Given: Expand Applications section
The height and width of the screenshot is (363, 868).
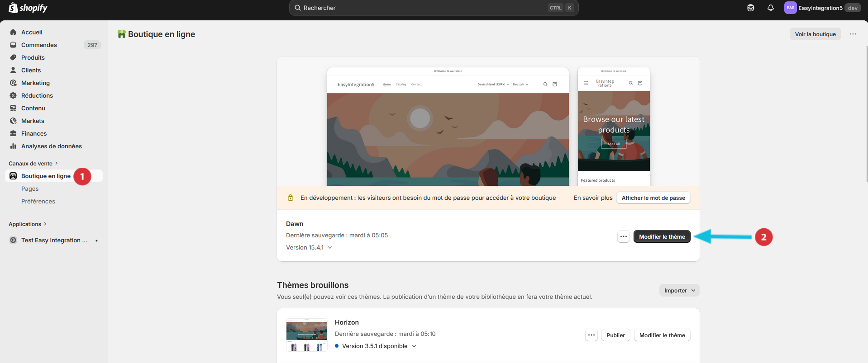Looking at the screenshot, I should click(x=27, y=224).
